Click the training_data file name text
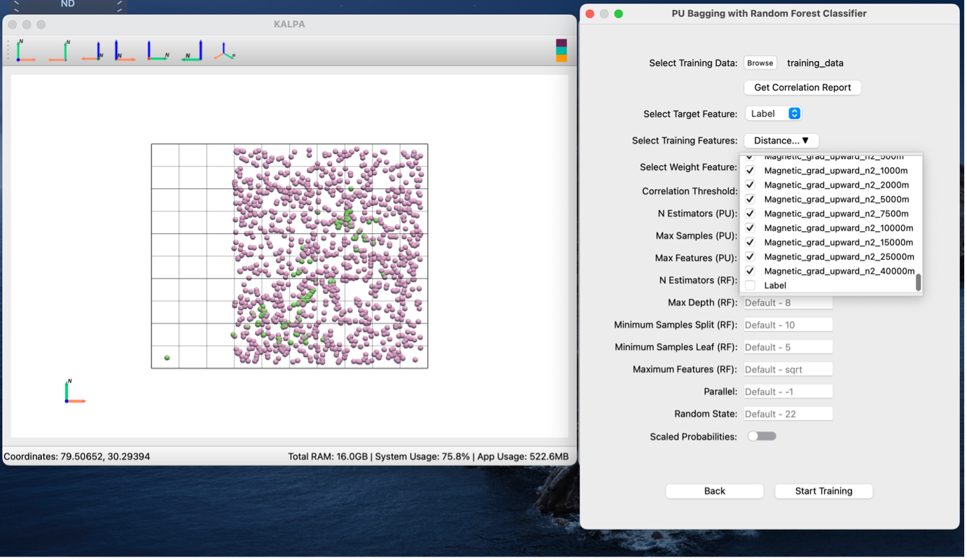The height and width of the screenshot is (560, 967). pos(815,63)
